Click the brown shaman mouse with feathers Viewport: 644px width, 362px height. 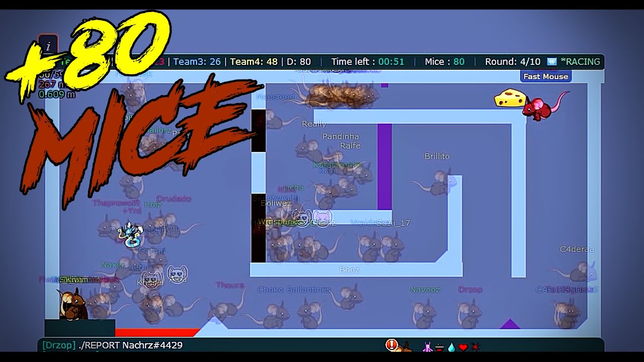pos(72,304)
